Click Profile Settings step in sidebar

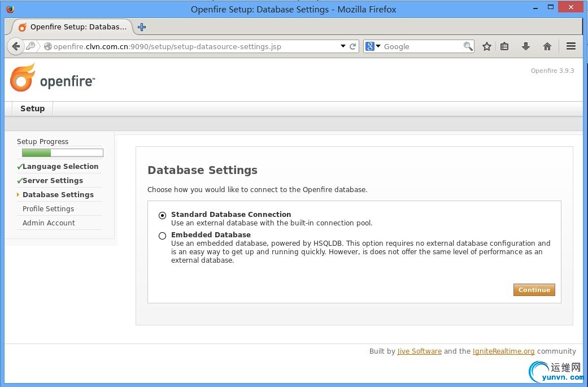(48, 209)
